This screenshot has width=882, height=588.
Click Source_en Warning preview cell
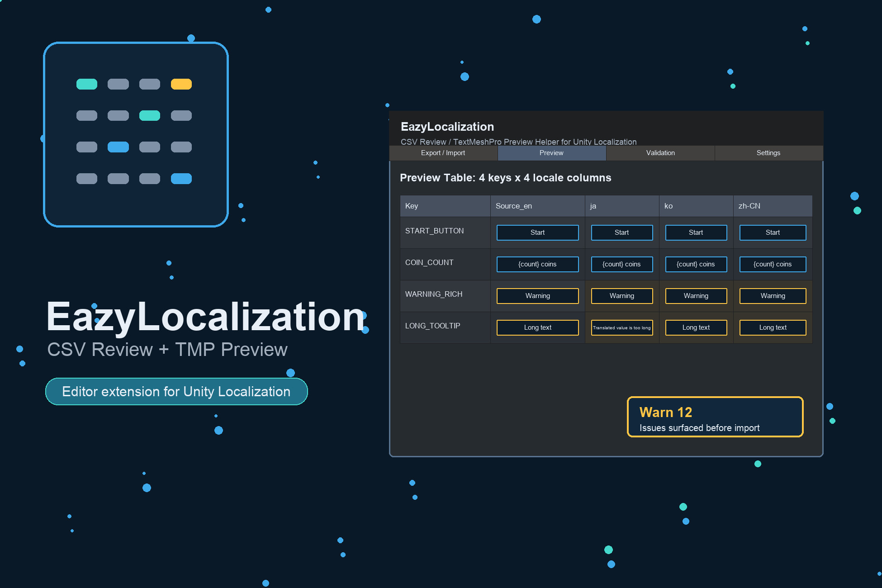point(538,296)
